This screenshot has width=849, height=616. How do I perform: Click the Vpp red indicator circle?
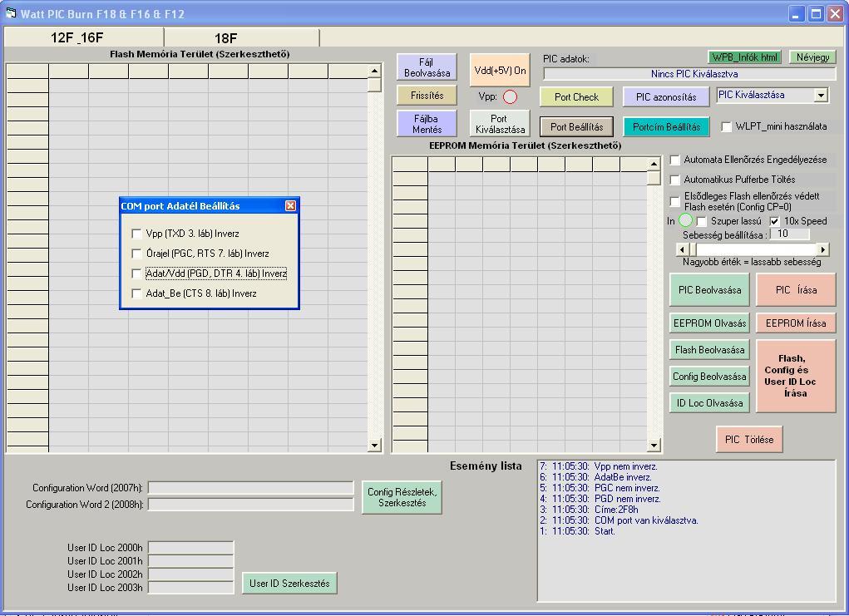pos(510,97)
